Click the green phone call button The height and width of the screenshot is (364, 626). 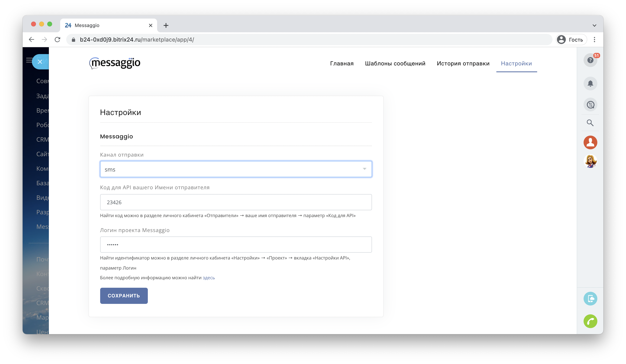[x=590, y=321]
